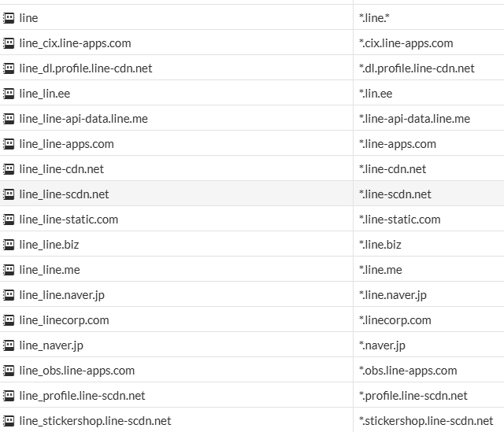Screen dimensions: 504x432
Task: Select the icon beside line_line-static.com
Action: (9, 220)
